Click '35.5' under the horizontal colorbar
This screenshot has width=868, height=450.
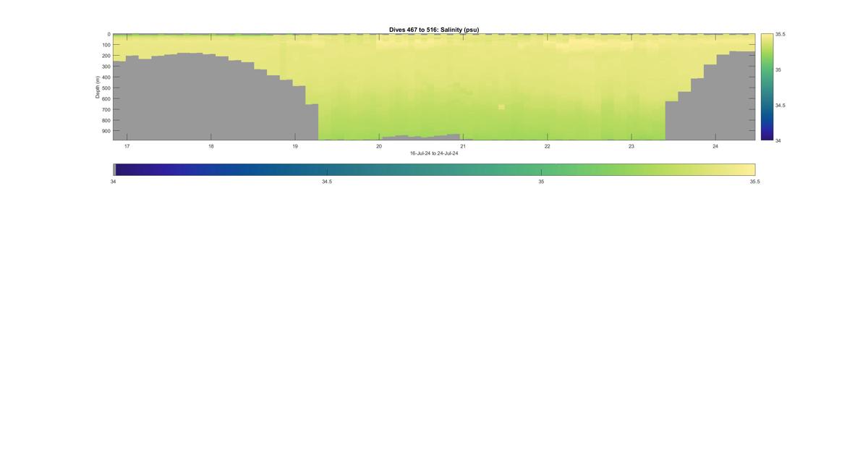pos(754,182)
